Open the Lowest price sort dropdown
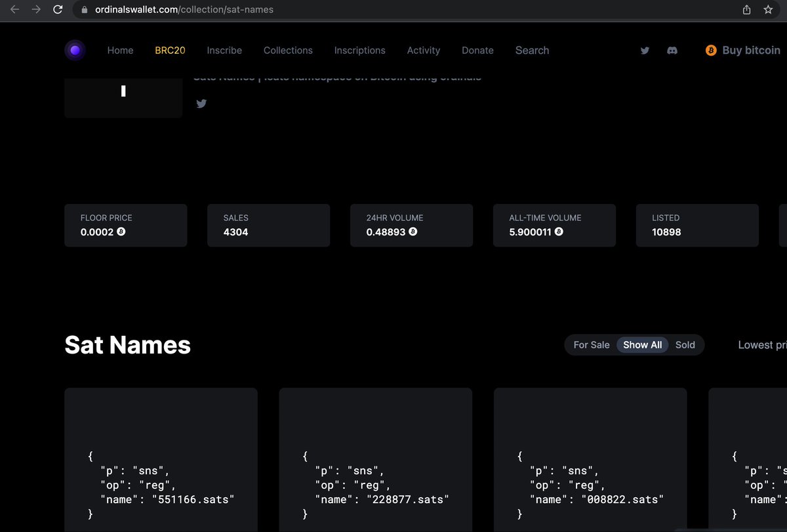Image resolution: width=787 pixels, height=532 pixels. (762, 345)
